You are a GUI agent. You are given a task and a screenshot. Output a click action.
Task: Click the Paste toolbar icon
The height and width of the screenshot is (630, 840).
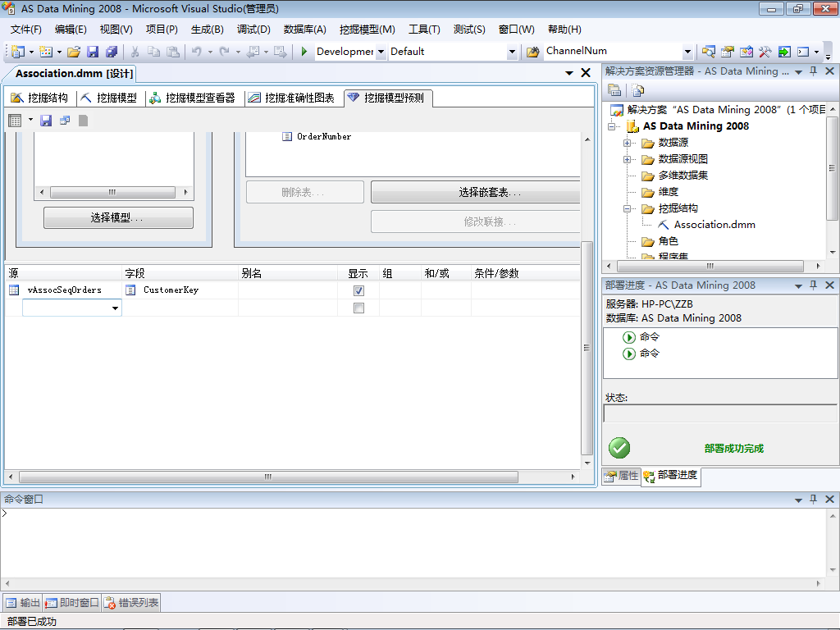tap(172, 52)
